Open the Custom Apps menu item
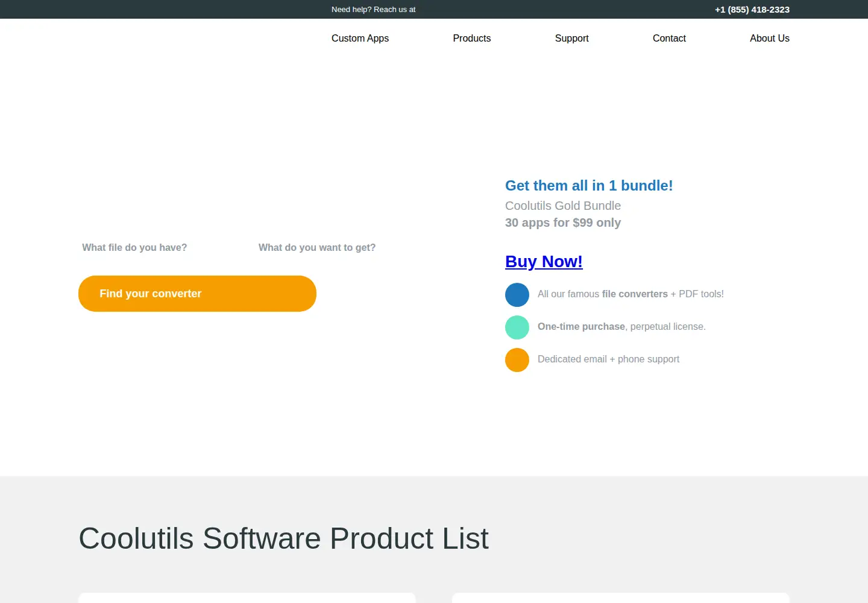The width and height of the screenshot is (868, 603). pos(360,38)
